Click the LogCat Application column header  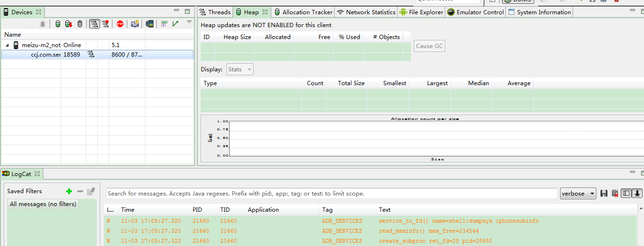[x=282, y=210]
